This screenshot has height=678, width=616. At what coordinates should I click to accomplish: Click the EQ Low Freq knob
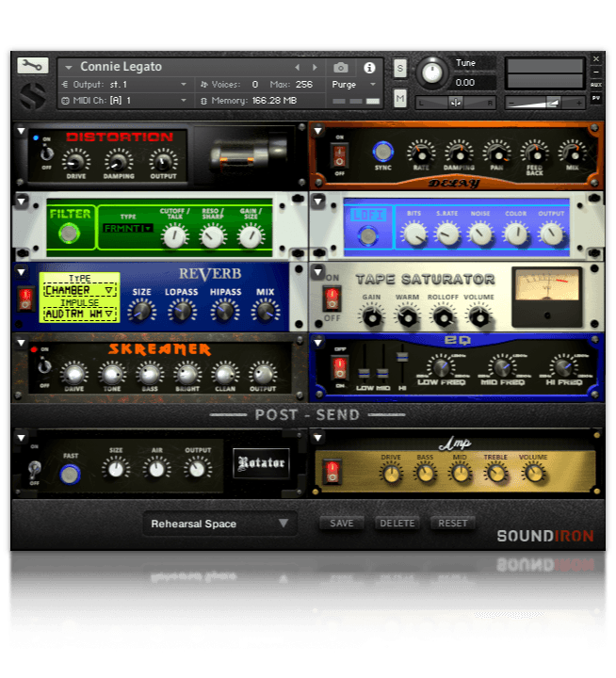pos(441,366)
